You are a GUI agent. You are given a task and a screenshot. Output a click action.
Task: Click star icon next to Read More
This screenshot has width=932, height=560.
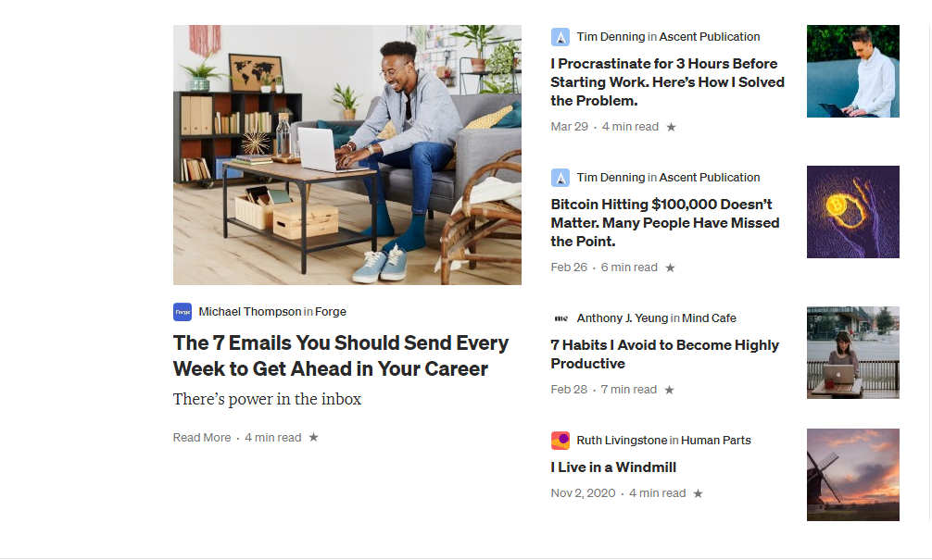tap(313, 438)
